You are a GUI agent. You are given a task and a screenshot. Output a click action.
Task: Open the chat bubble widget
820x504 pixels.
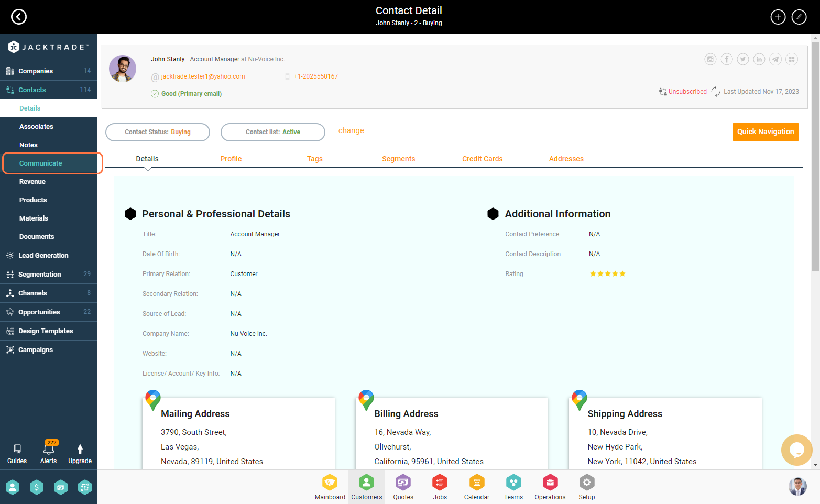tap(796, 450)
